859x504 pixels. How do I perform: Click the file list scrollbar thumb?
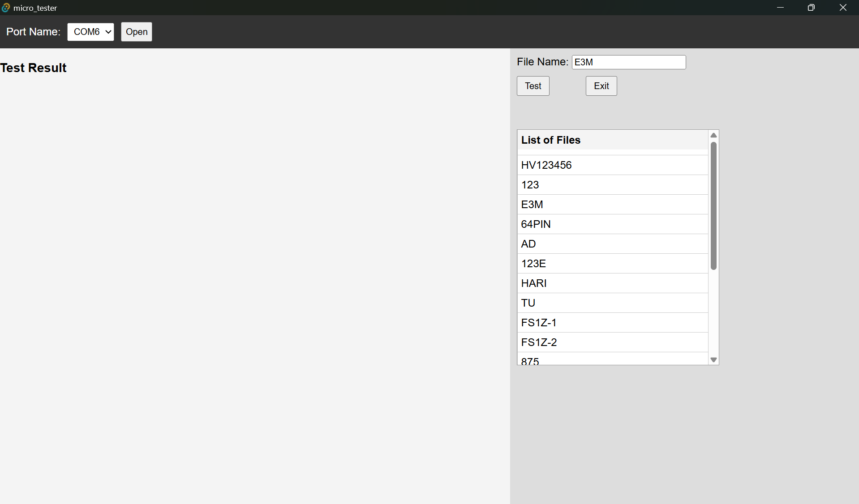click(x=713, y=206)
